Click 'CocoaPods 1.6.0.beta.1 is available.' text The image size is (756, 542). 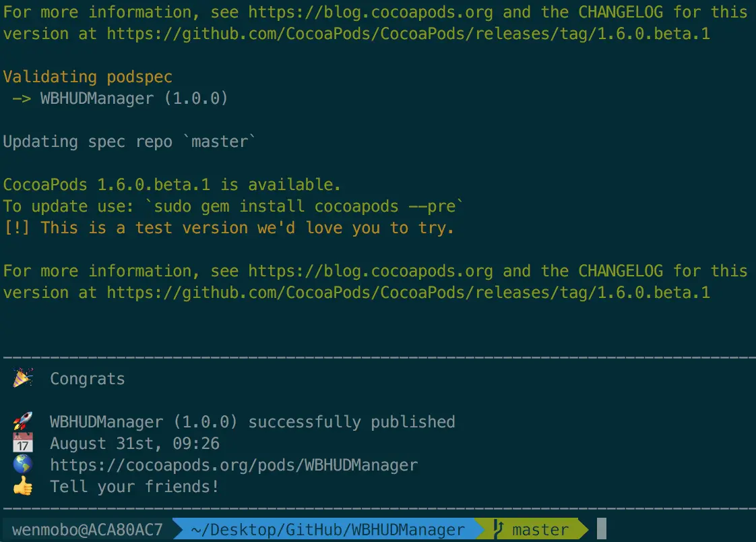click(x=172, y=185)
